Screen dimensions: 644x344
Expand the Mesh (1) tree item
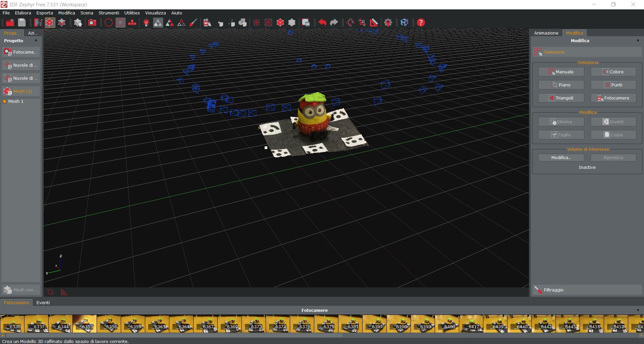(x=21, y=91)
